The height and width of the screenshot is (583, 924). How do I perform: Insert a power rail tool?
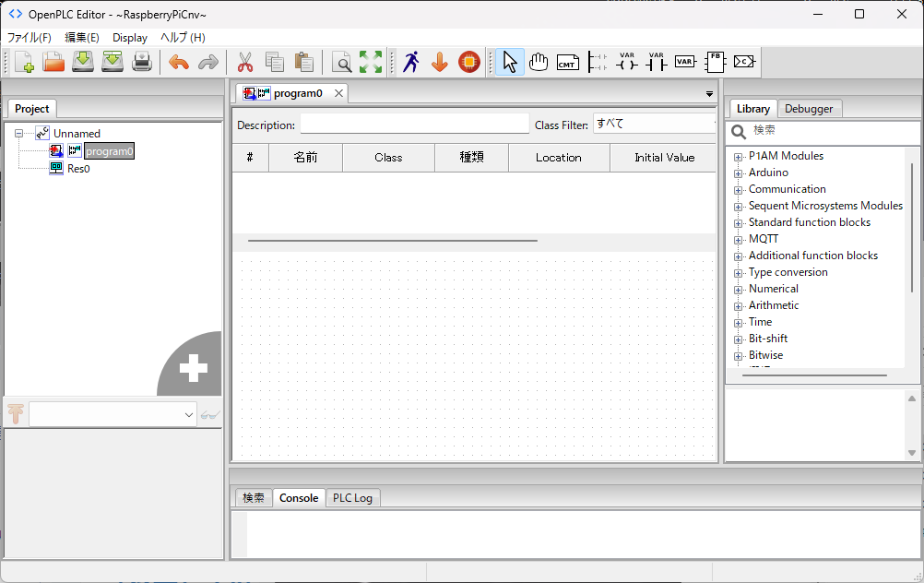coord(597,62)
